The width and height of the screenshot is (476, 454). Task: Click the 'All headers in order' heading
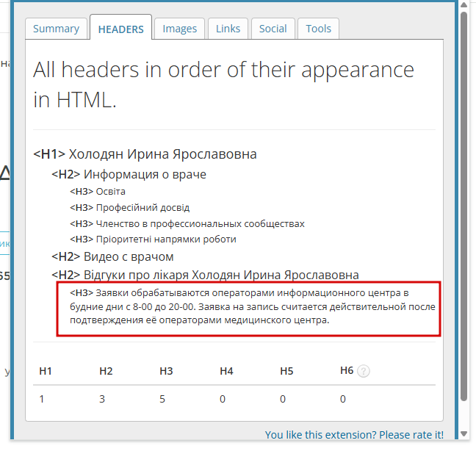pos(223,84)
